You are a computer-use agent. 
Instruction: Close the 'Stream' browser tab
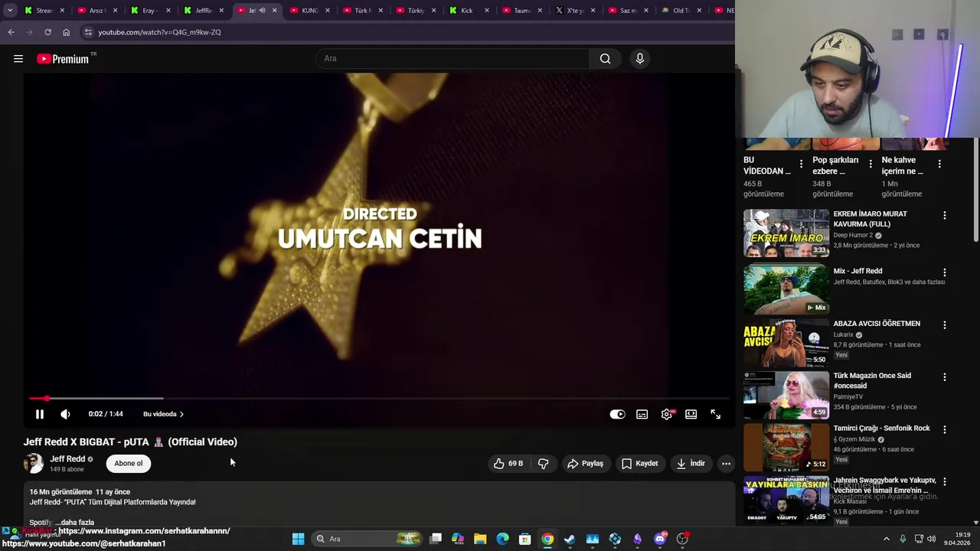point(62,11)
